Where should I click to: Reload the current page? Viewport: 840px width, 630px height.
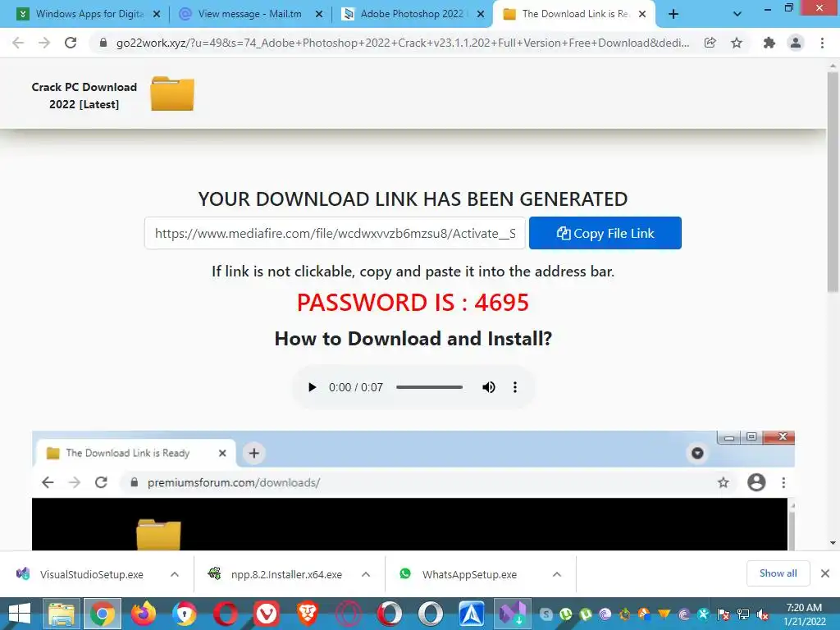pos(71,43)
